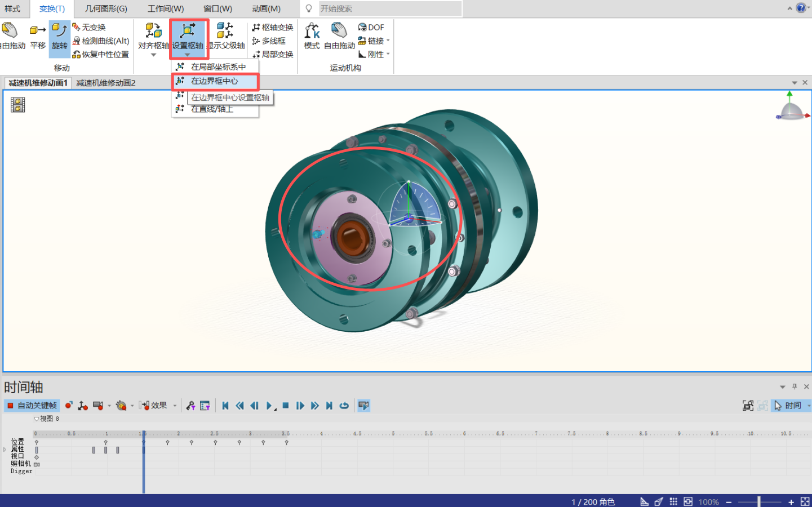Screen dimensions: 812x507
Task: Toggle the 多线框 (Multi-wireframe) option
Action: [x=269, y=41]
